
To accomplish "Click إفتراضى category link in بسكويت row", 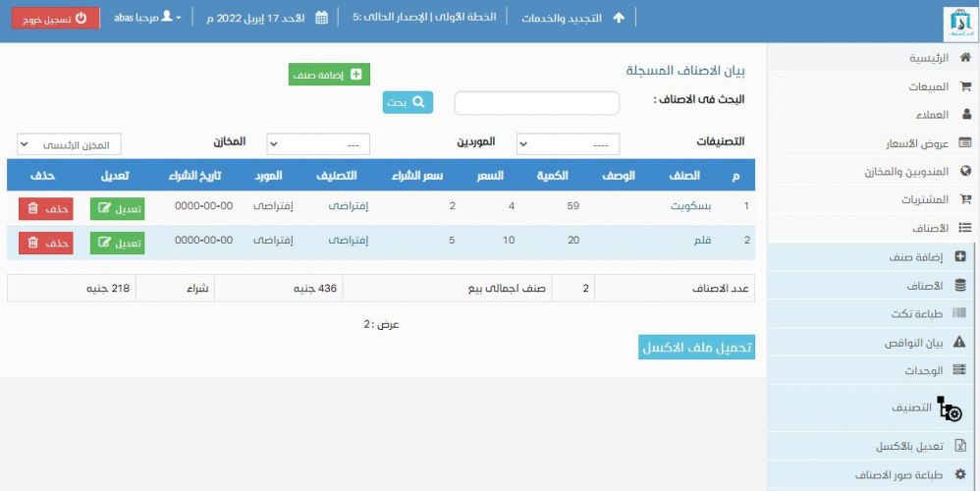I will tap(349, 205).
